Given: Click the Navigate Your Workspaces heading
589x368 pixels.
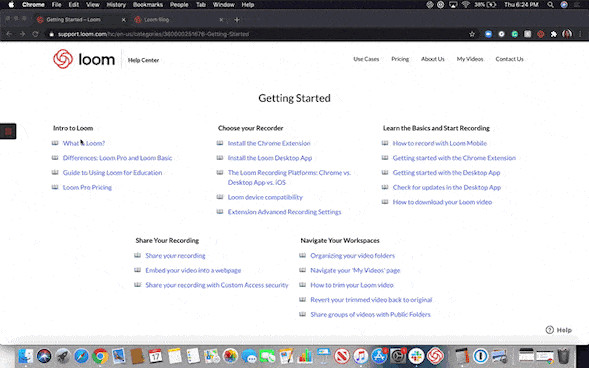Looking at the screenshot, I should [x=340, y=240].
